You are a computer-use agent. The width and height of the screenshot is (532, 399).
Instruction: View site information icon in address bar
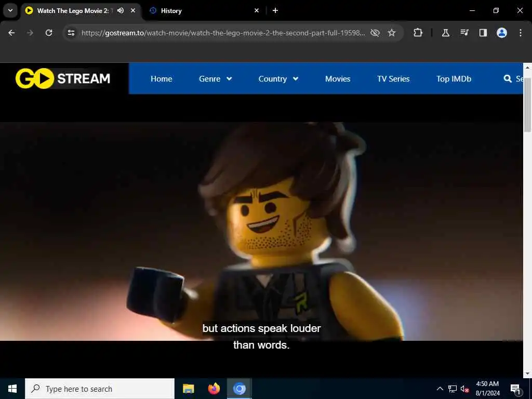[x=71, y=33]
